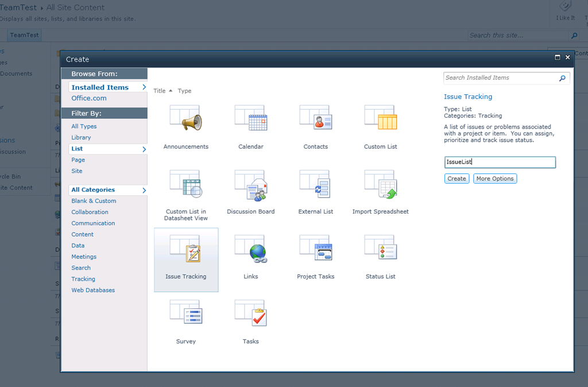Pick the Contacts list template icon
This screenshot has width=588, height=387.
[x=316, y=118]
